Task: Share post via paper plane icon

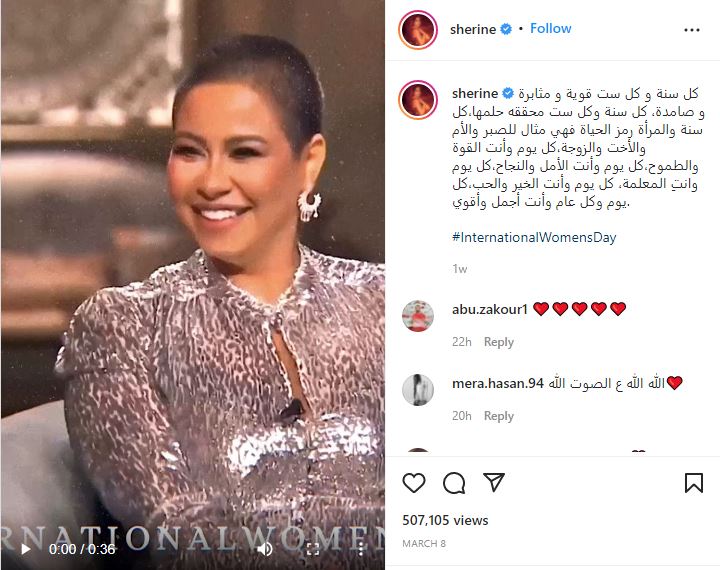Action: coord(494,482)
